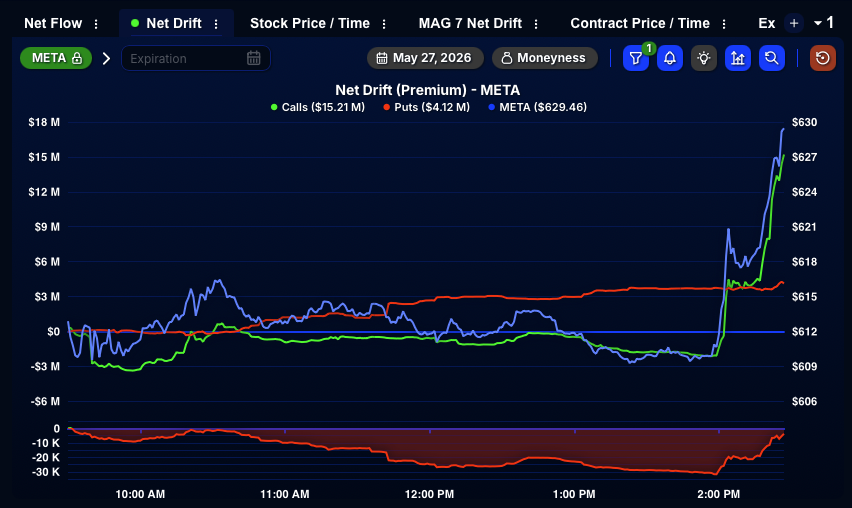The width and height of the screenshot is (852, 508).
Task: Open Net Flow tab options menu
Action: (96, 24)
